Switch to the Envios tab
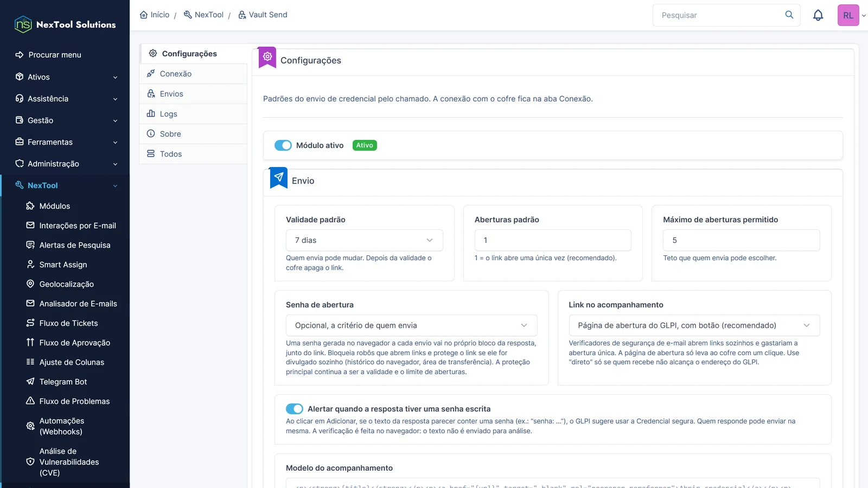 [193, 94]
